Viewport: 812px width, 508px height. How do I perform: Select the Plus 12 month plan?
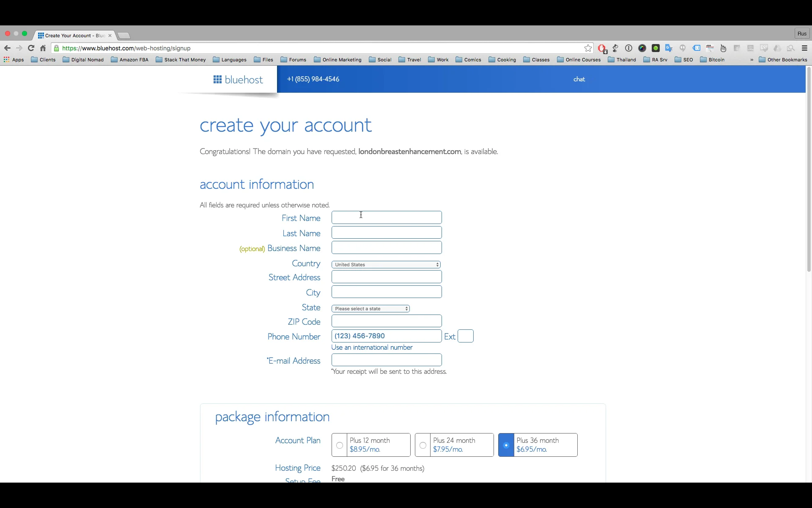click(340, 445)
